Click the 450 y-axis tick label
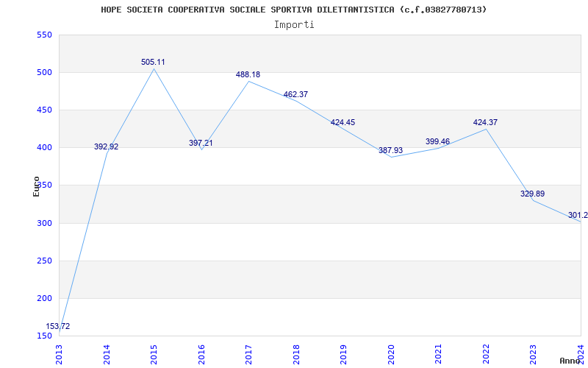Viewport: 588px width, 368px height. click(x=44, y=110)
